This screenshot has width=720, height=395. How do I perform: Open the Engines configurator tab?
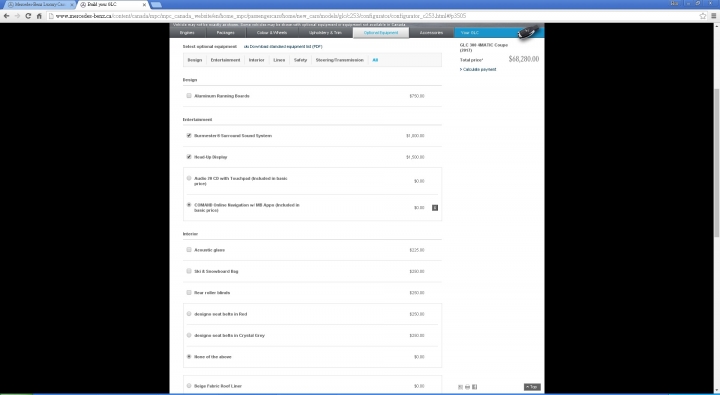point(187,33)
